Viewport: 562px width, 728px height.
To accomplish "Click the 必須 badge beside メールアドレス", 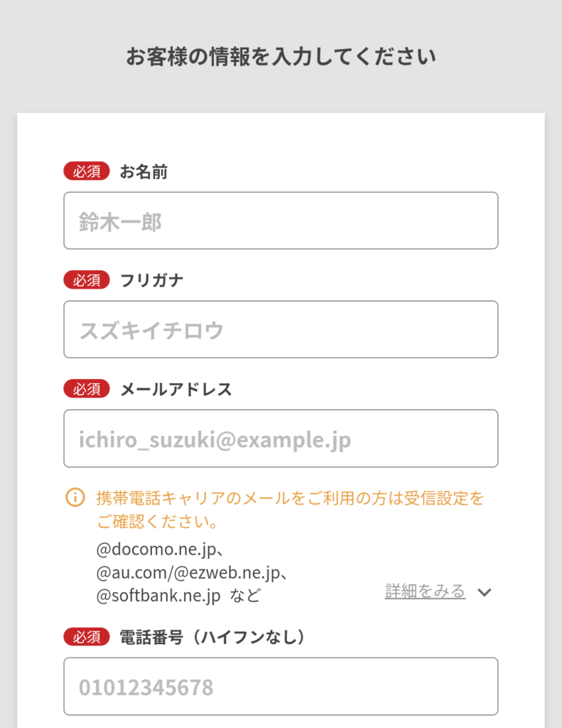I will [x=87, y=389].
